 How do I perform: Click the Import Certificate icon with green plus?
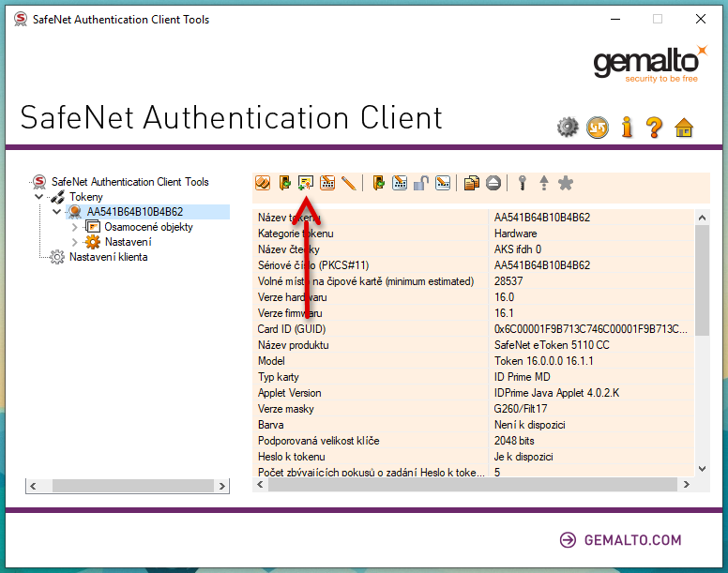[x=306, y=183]
